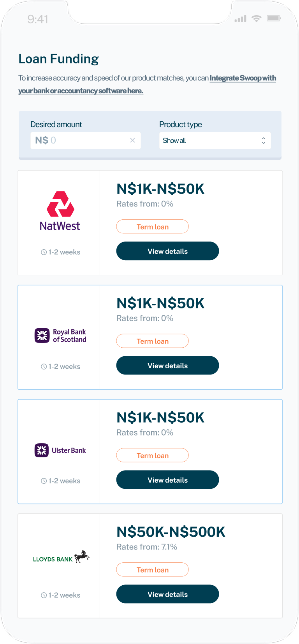The image size is (299, 644).
Task: Select the Term loan tag on NatWest card
Action: (x=152, y=227)
